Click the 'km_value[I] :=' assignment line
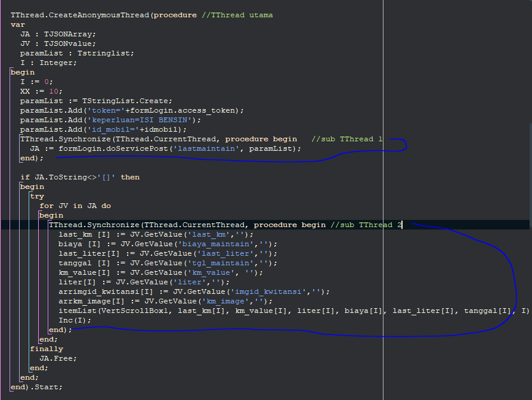This screenshot has height=400, width=532. [161, 272]
